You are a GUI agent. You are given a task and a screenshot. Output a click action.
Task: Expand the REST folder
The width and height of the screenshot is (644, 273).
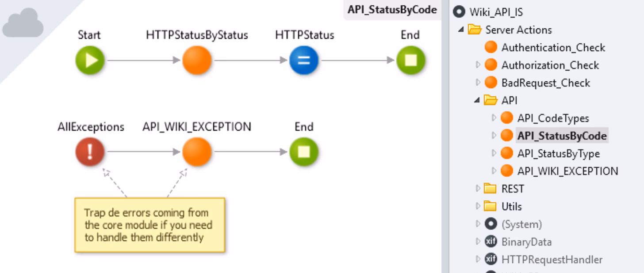coord(478,189)
